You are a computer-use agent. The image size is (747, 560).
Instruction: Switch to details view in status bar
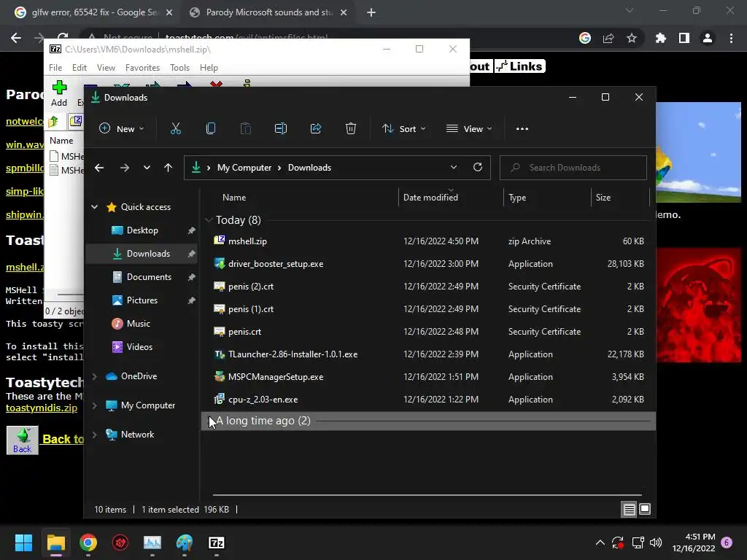[x=629, y=510]
